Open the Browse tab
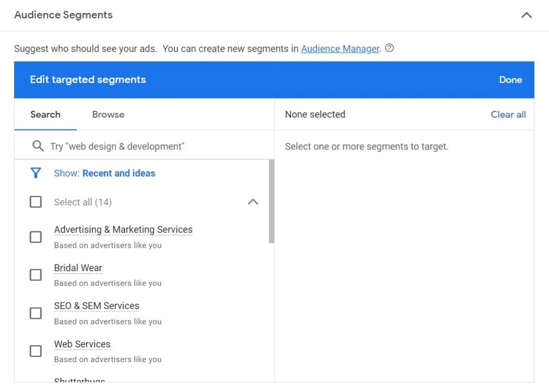Viewport: 549px width, 392px height. coord(108,115)
